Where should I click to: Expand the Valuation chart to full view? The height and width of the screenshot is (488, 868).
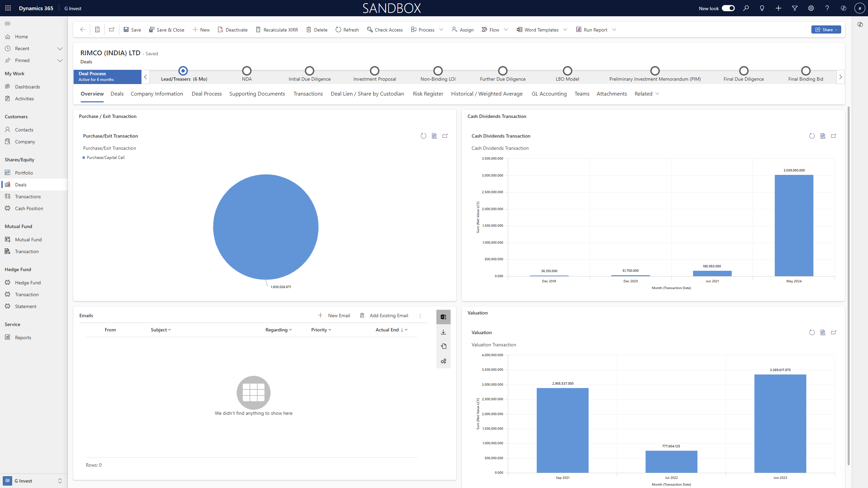pyautogui.click(x=833, y=332)
